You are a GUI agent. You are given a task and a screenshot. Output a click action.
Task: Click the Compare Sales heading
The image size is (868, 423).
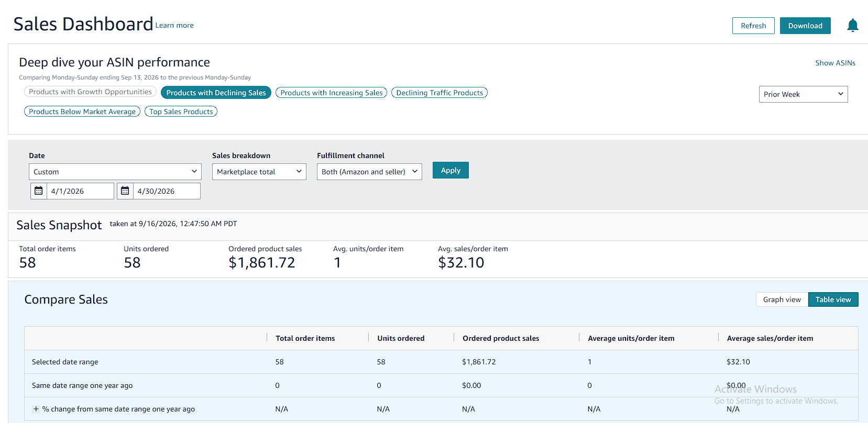66,299
